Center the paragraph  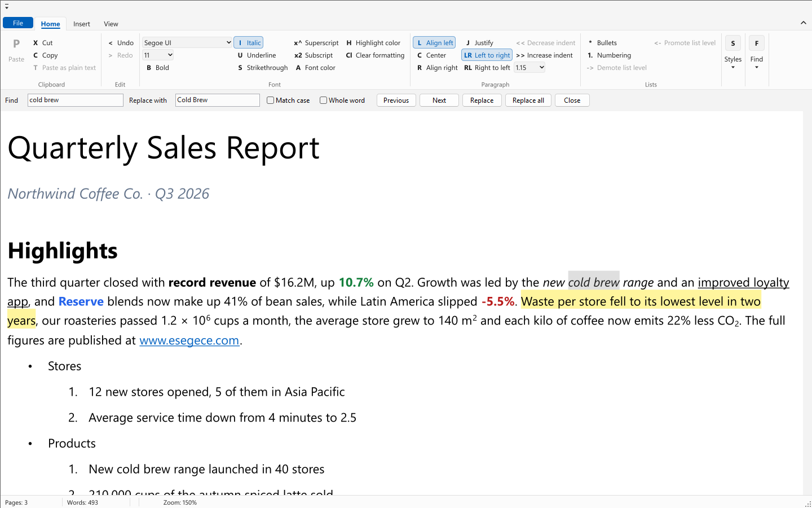pos(431,55)
